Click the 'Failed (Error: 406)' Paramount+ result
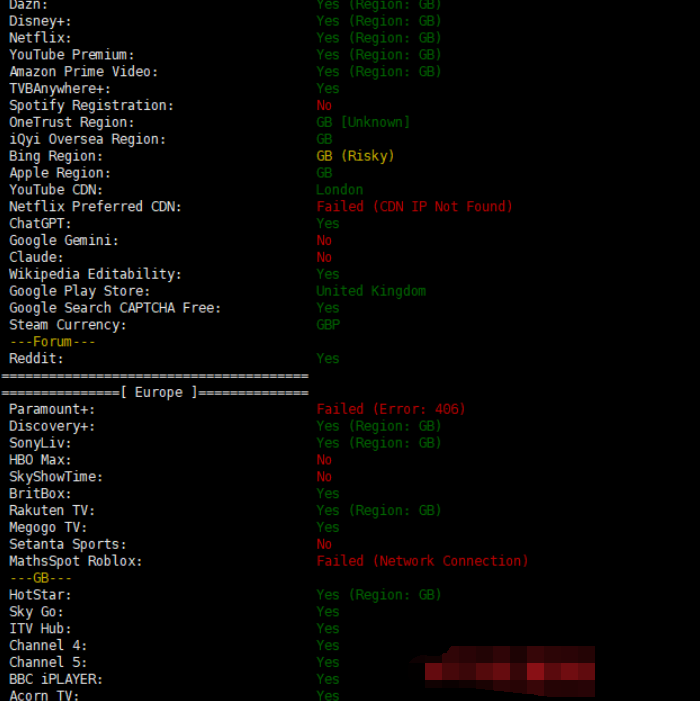Viewport: 700px width, 701px height. tap(390, 409)
